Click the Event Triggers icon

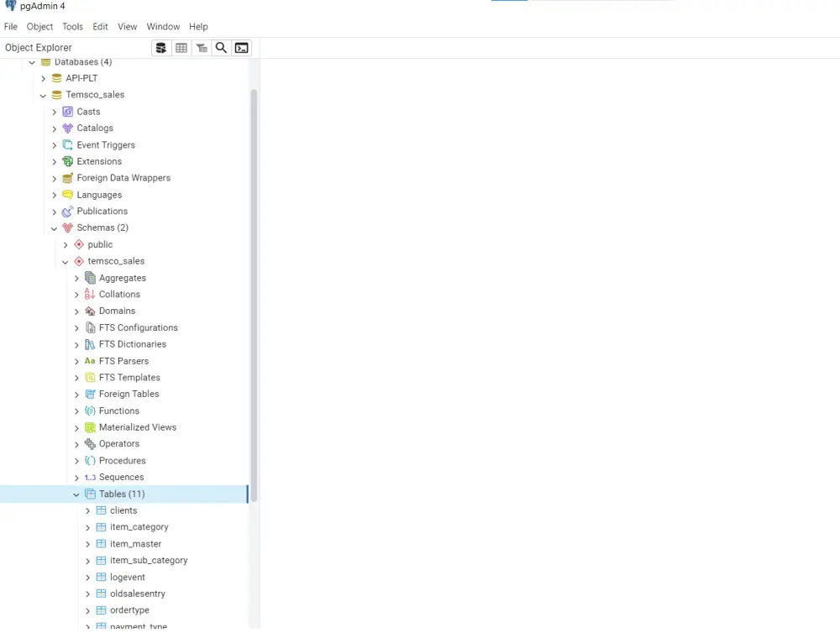pos(67,144)
